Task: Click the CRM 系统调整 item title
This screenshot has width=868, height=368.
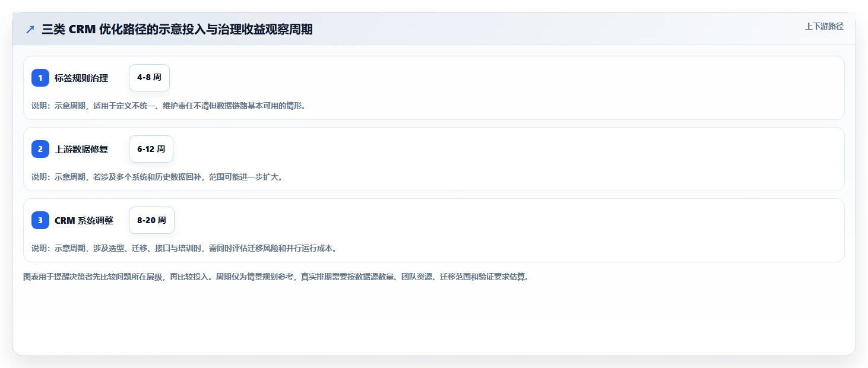Action: point(84,220)
